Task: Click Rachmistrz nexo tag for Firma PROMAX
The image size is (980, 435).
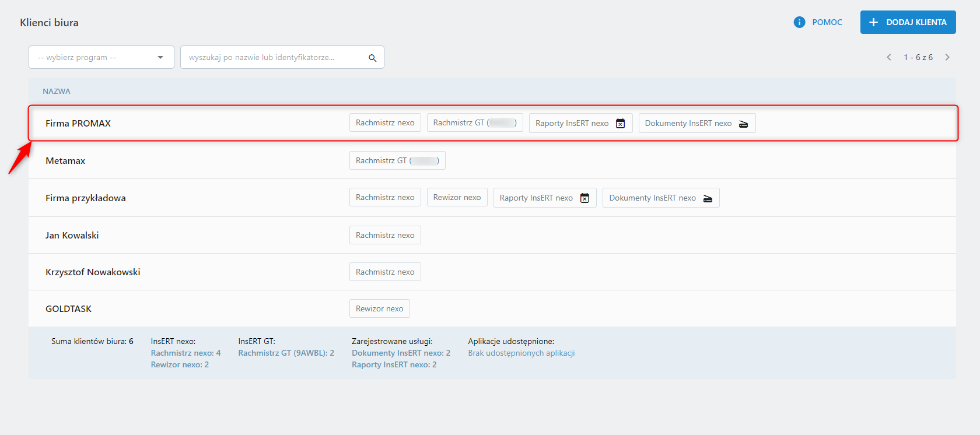Action: pyautogui.click(x=385, y=122)
